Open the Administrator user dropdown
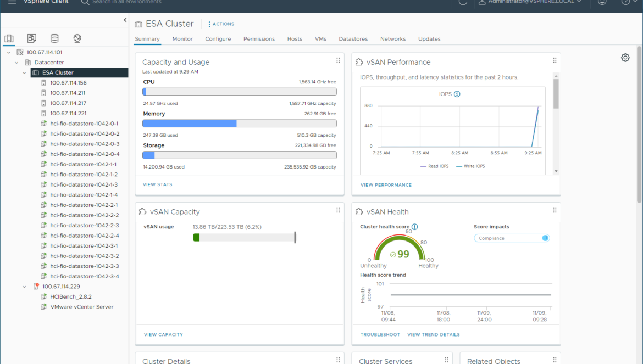Viewport: 643px width, 364px height. [530, 2]
